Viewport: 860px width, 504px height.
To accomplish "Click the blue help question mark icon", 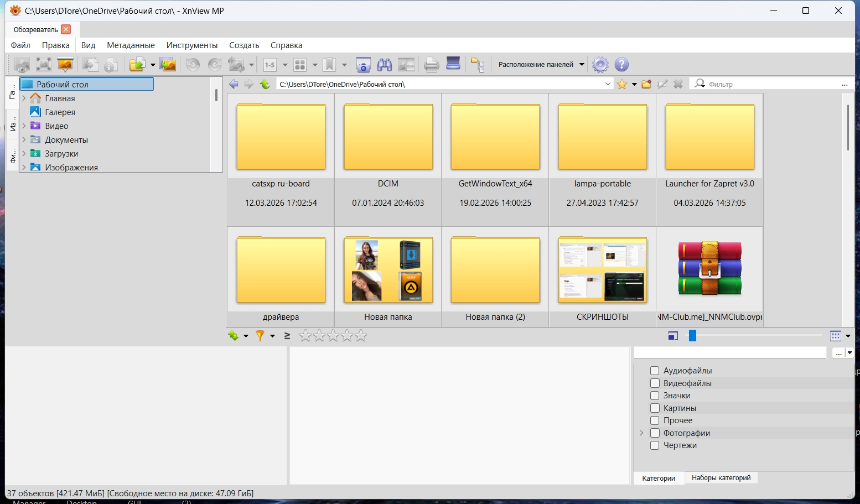I will click(621, 65).
